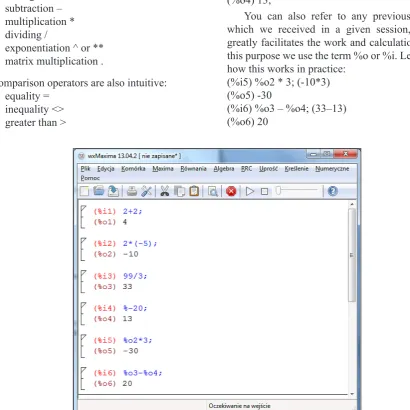Click the input text 2*(-5);
Viewport: 410px width, 410px height.
[x=140, y=243]
